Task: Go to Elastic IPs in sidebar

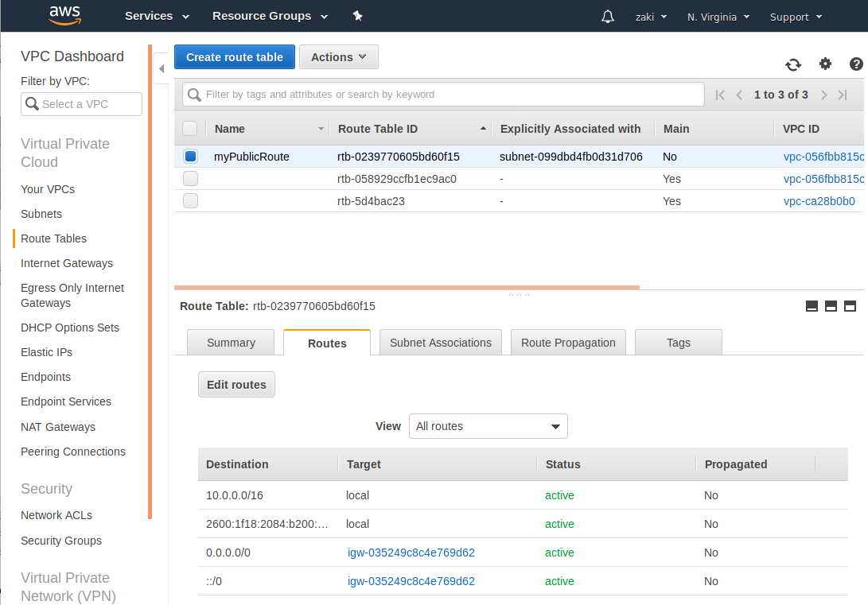Action: pos(46,352)
